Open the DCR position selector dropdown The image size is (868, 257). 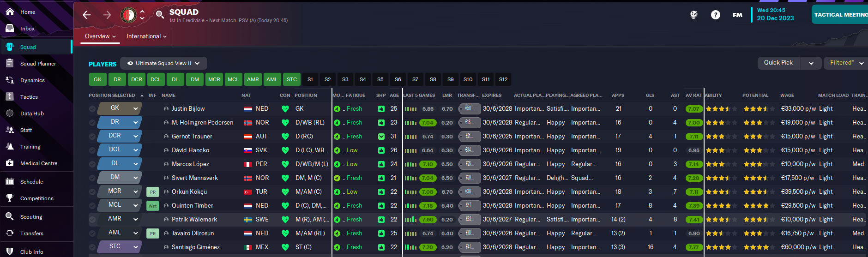pos(120,136)
